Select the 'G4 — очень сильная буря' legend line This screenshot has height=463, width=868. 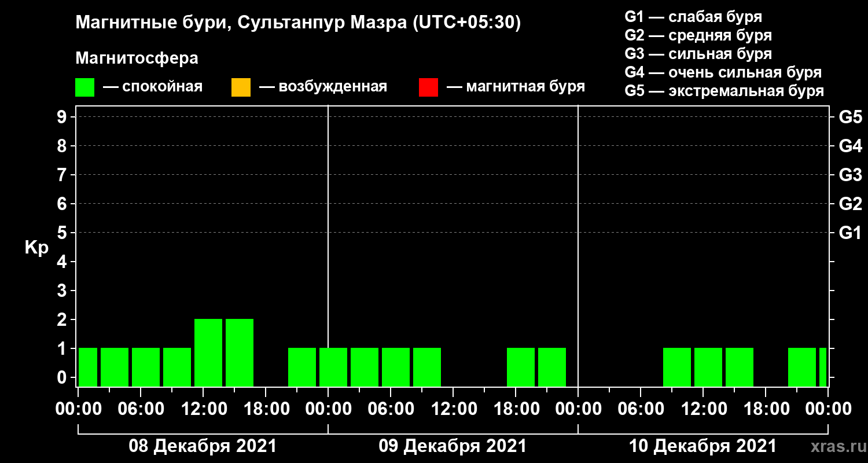coord(723,72)
